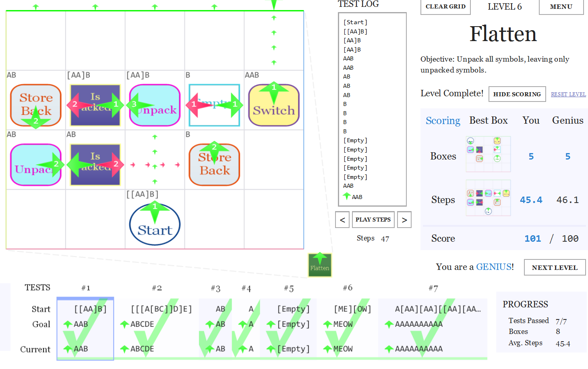
Task: Step forward in test log
Action: click(x=404, y=220)
